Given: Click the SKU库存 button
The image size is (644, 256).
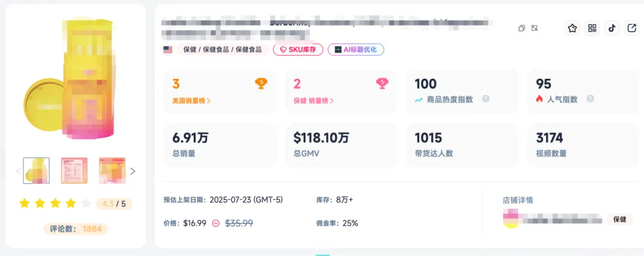Looking at the screenshot, I should [x=298, y=50].
